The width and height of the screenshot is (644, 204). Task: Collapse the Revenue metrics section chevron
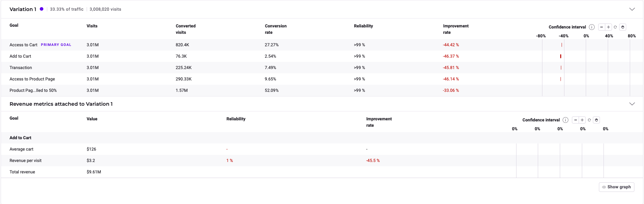pos(632,104)
